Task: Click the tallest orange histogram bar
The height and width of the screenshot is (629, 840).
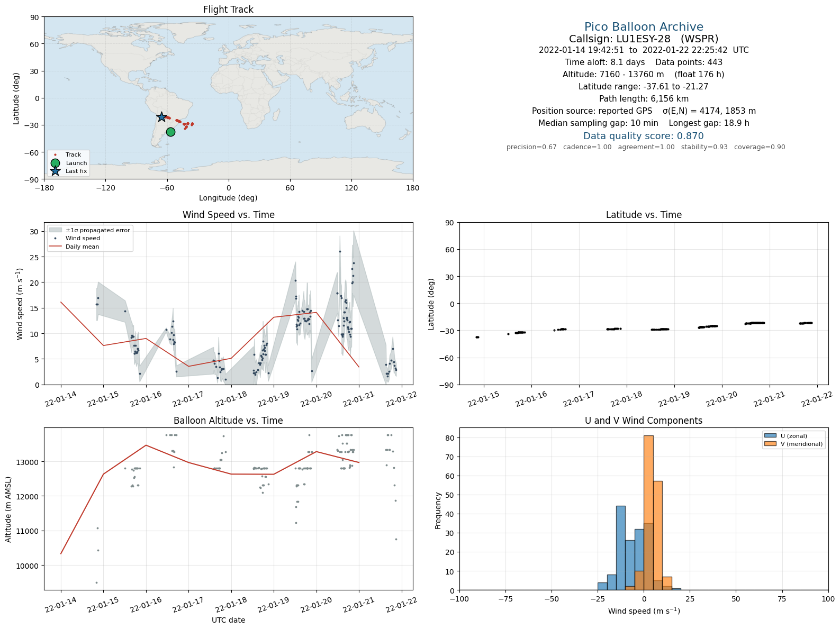Action: [x=648, y=513]
